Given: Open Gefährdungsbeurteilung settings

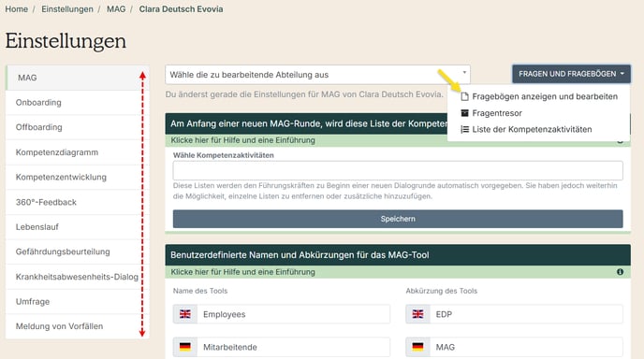Looking at the screenshot, I should (77, 251).
